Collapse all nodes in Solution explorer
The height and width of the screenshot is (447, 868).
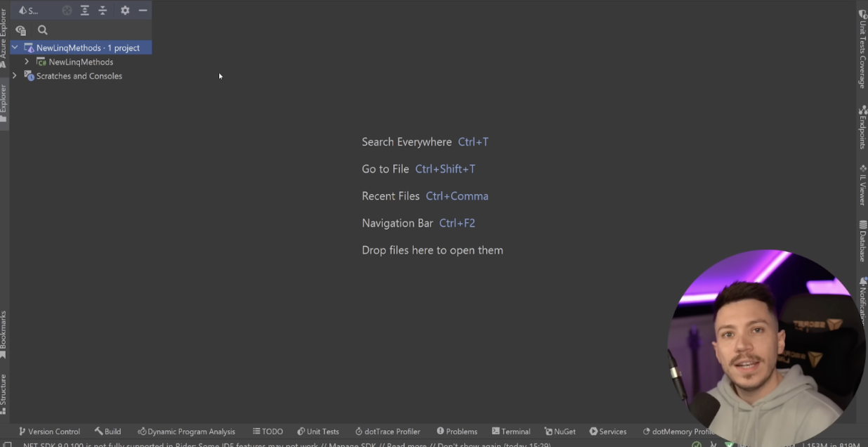[x=103, y=10]
